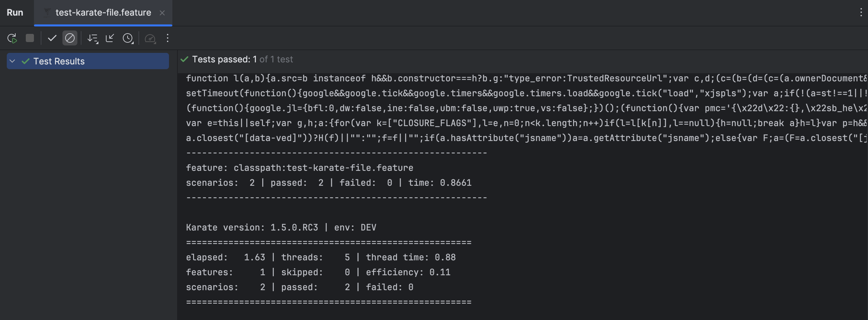Open the window options menu at top right
The image size is (868, 320).
861,13
